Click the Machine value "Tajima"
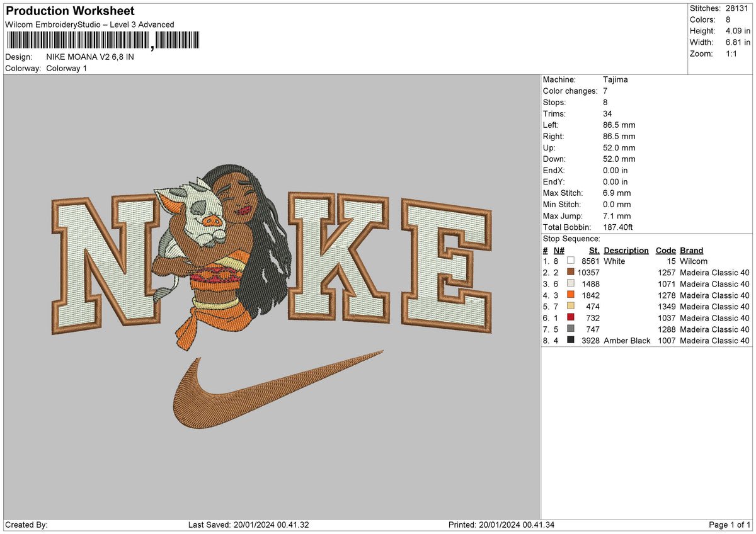Screen dimensions: 756x534 click(616, 79)
